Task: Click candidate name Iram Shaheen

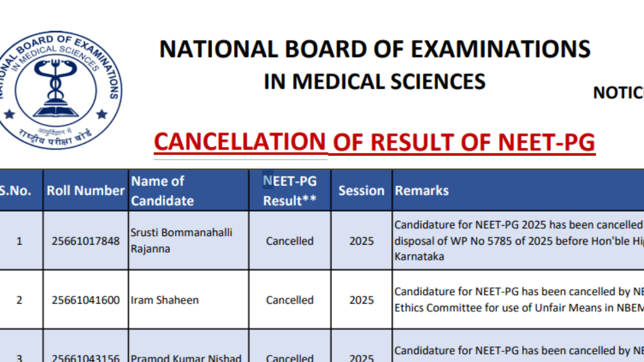Action: 165,300
